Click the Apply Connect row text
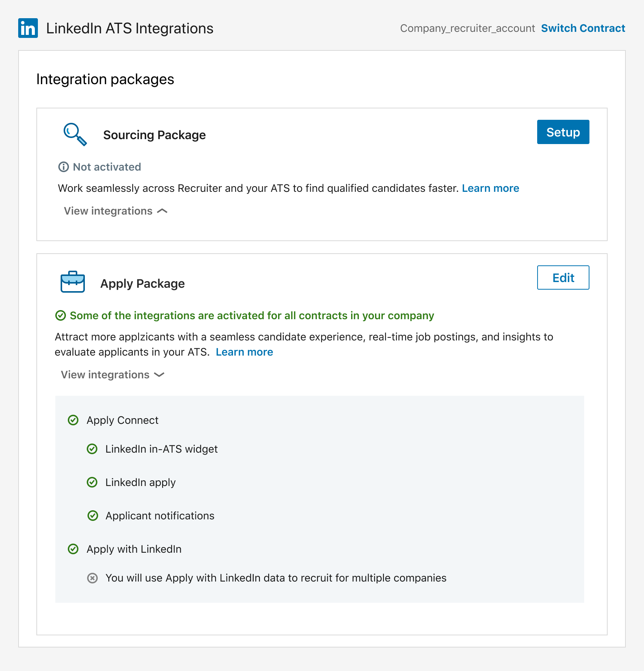644x671 pixels. [122, 420]
